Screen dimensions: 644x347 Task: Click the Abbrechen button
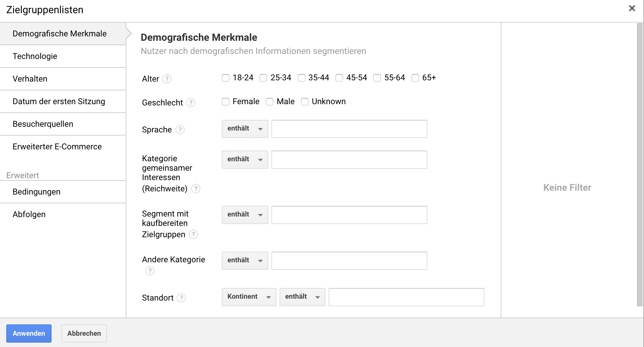coord(84,334)
